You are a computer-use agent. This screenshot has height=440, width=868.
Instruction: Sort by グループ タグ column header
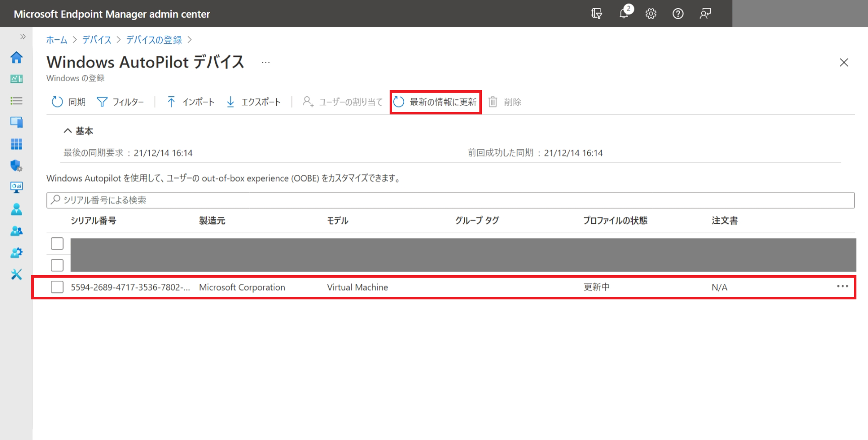[477, 221]
